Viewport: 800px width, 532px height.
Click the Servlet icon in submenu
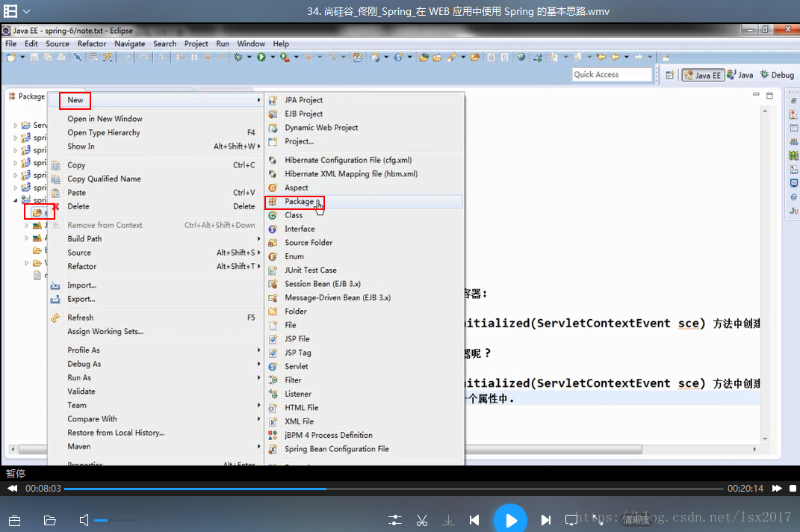click(x=273, y=367)
